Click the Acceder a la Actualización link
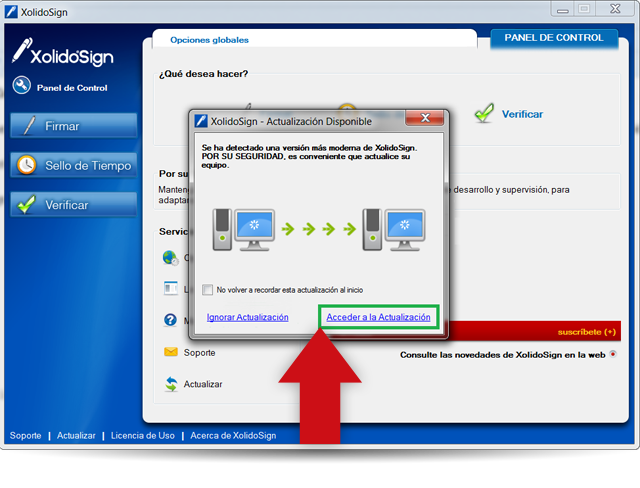The height and width of the screenshot is (488, 640). (x=378, y=317)
